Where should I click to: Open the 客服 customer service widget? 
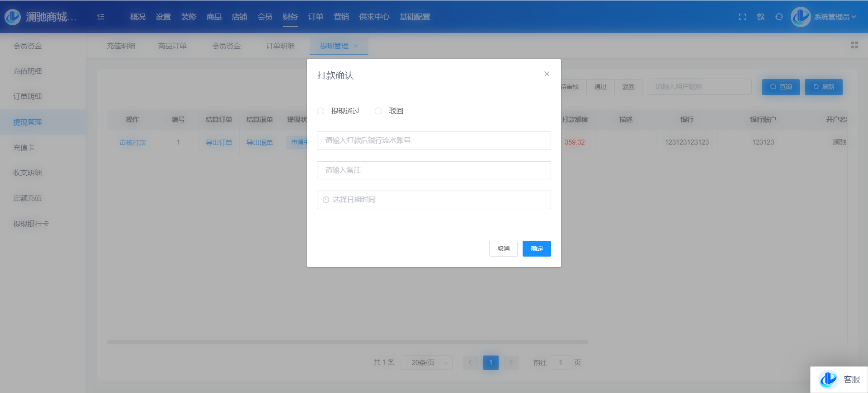(x=839, y=379)
